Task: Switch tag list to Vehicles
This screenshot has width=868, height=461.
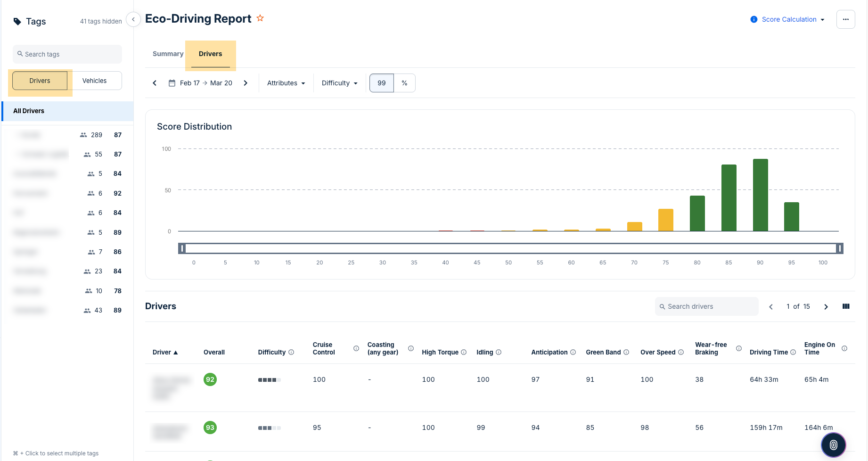Action: coord(94,81)
